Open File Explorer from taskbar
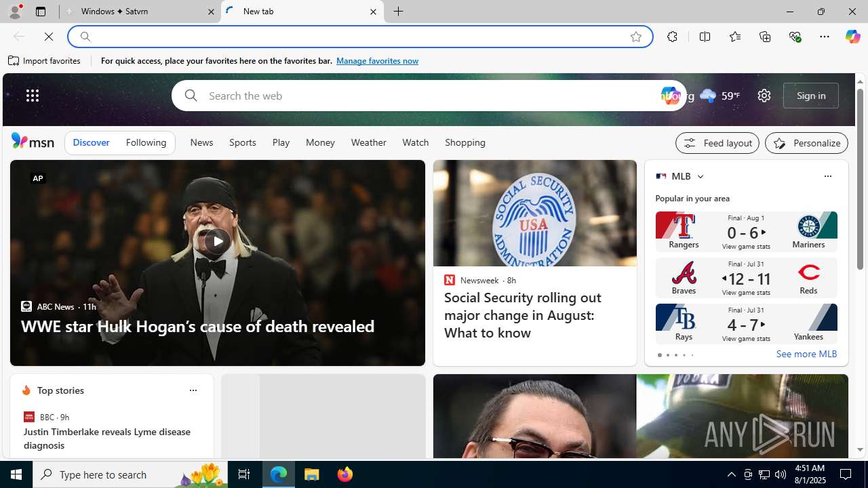This screenshot has width=868, height=488. point(312,474)
